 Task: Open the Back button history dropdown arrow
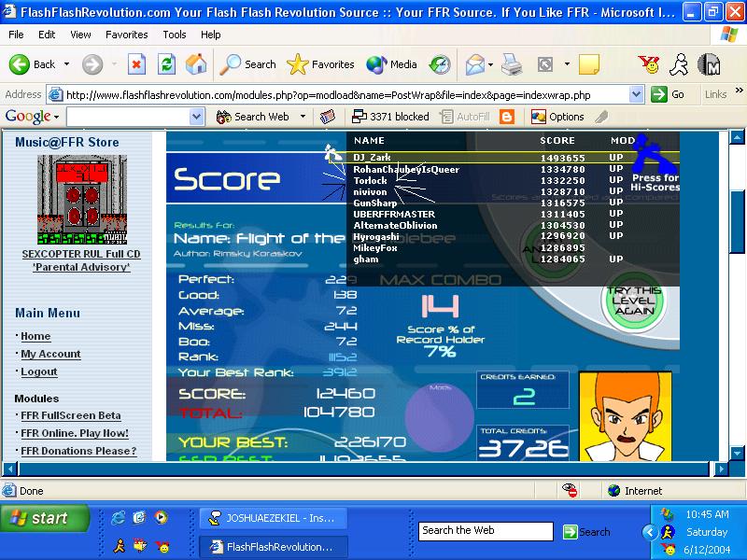[x=66, y=64]
